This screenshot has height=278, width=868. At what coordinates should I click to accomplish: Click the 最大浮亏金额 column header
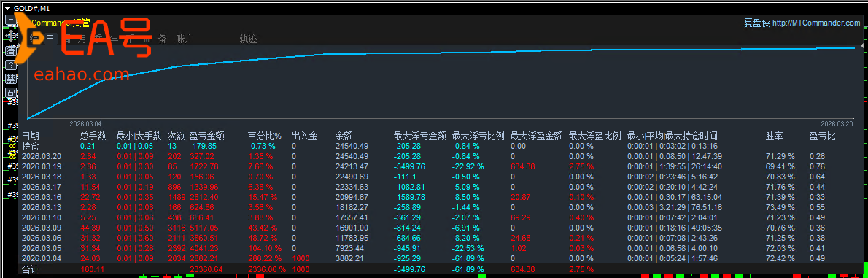point(419,136)
